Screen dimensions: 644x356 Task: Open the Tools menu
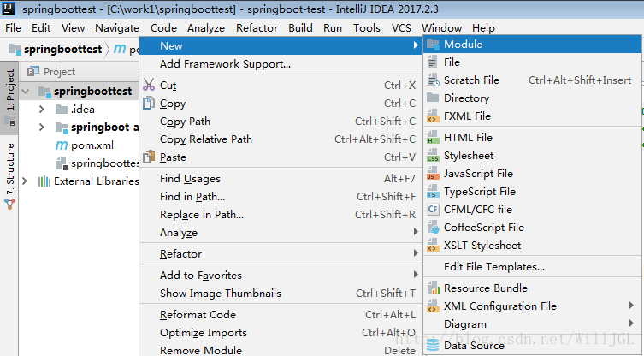366,28
